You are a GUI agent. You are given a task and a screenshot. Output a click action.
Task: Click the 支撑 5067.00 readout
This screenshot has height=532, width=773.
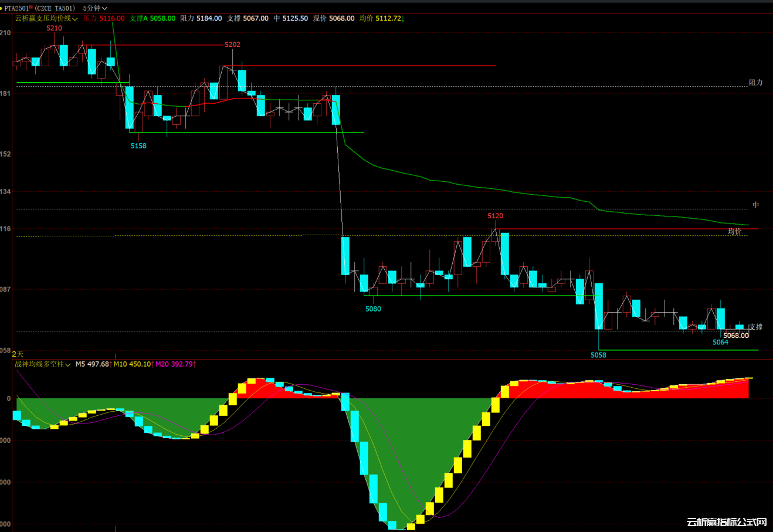248,18
